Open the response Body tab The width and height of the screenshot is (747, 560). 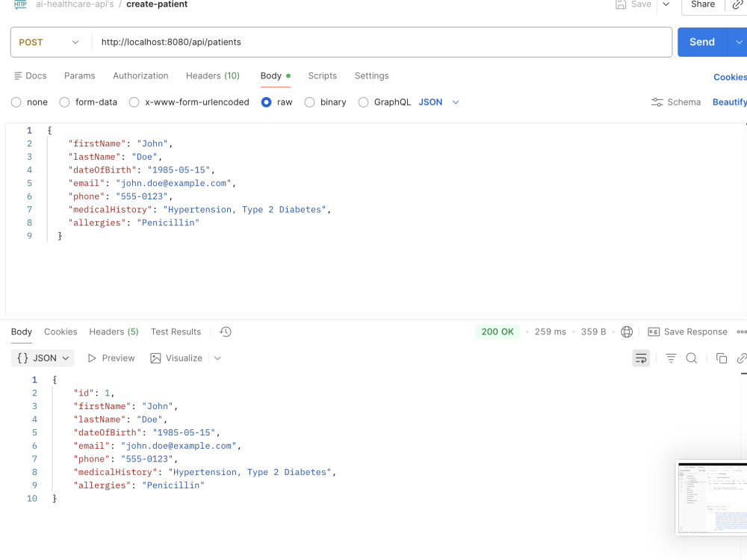(x=22, y=332)
